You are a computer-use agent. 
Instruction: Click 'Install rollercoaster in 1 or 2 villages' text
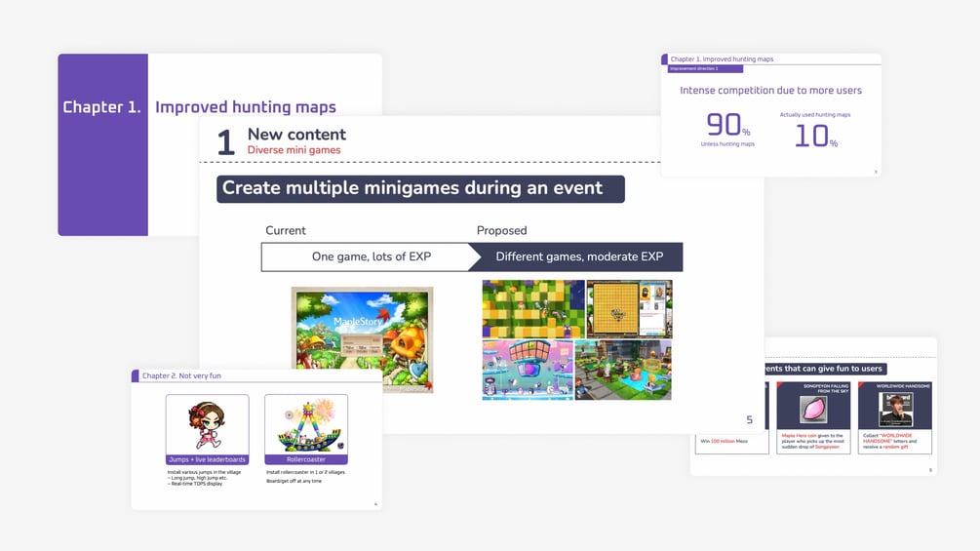(x=305, y=472)
